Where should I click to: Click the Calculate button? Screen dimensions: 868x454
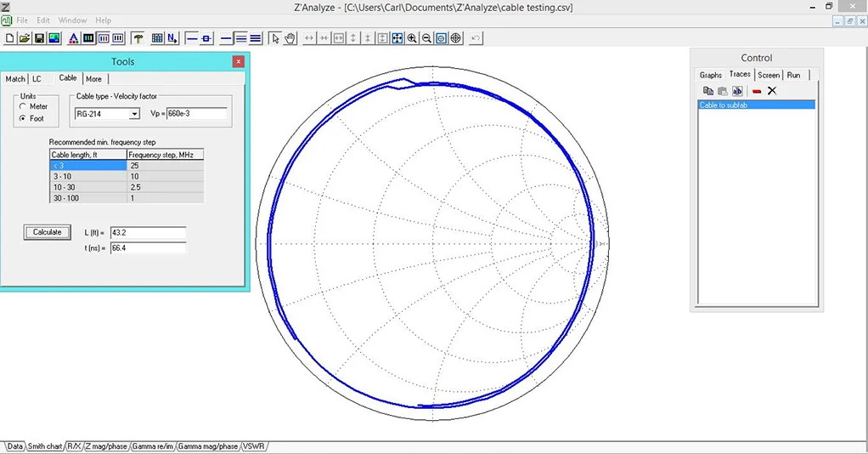(47, 232)
